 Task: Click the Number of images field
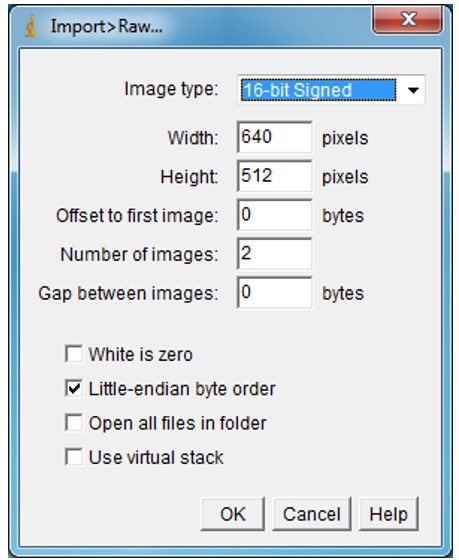pos(274,254)
